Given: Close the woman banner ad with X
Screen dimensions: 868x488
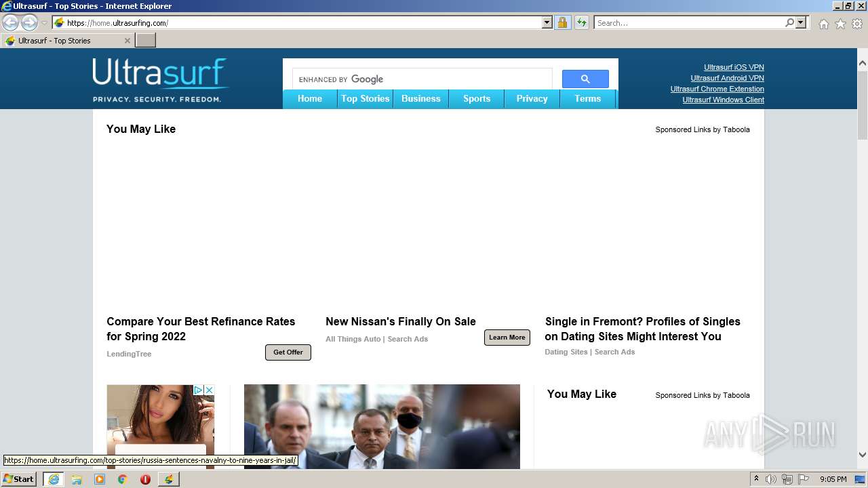Looking at the screenshot, I should (209, 390).
